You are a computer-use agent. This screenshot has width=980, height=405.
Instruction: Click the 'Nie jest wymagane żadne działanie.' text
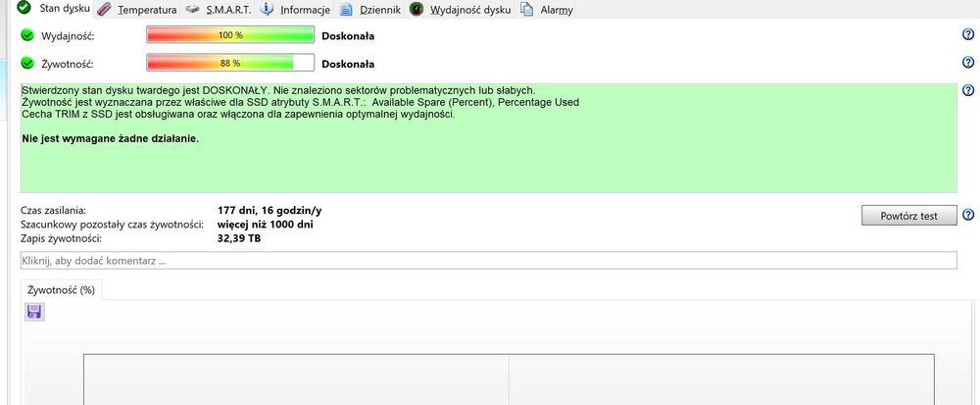click(x=110, y=138)
